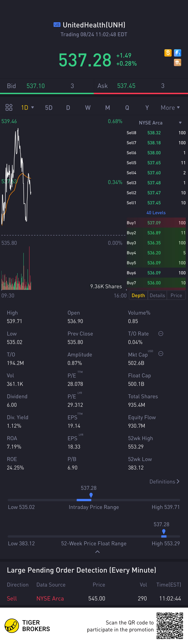
Task: Select the Sell2 row at 537.47
Action: click(x=156, y=193)
